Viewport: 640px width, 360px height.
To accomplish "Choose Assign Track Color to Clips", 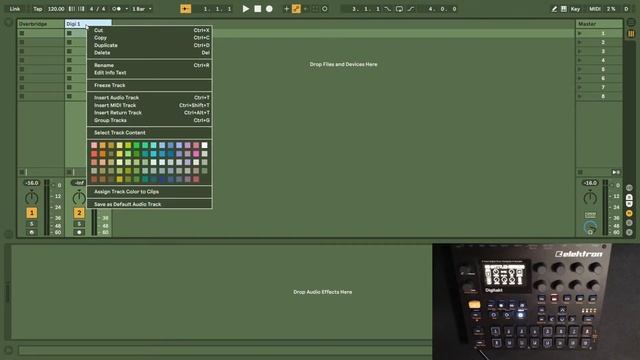I will point(149,191).
